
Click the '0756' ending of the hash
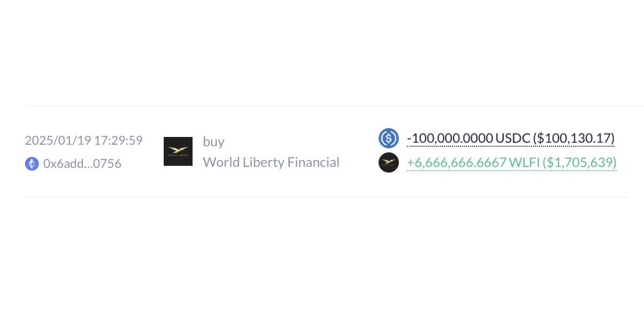pyautogui.click(x=109, y=164)
